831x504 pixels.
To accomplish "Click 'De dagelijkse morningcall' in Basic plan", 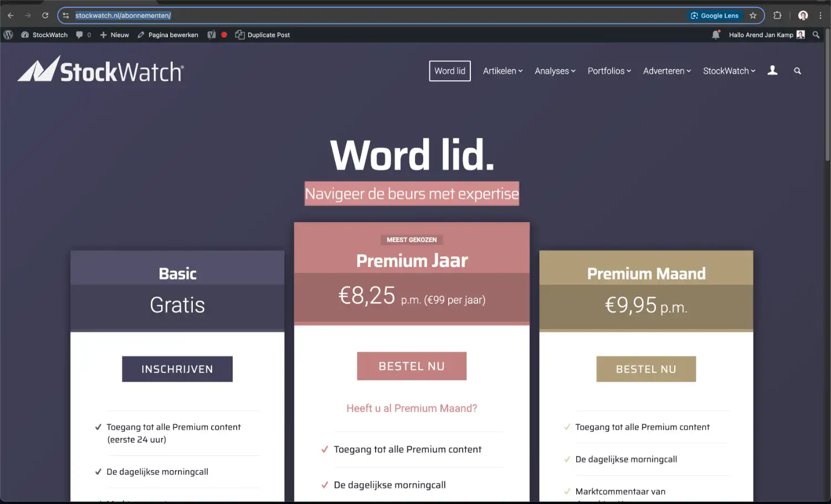I will (x=157, y=472).
